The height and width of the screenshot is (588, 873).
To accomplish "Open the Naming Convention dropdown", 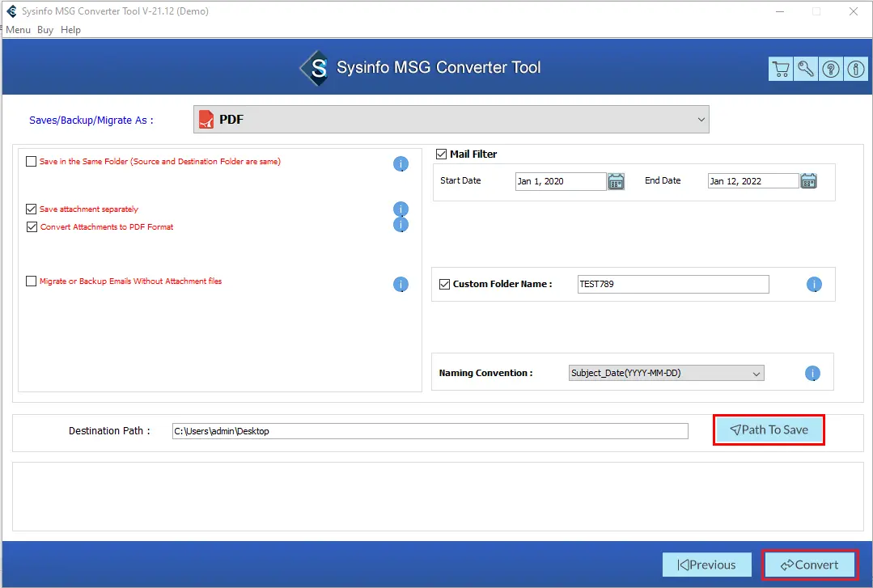I will (x=666, y=374).
